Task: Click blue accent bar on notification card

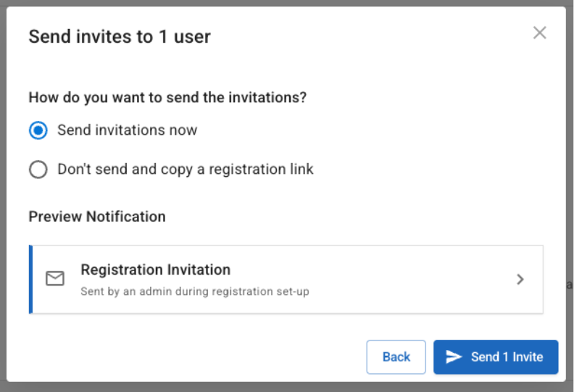Action: point(31,279)
